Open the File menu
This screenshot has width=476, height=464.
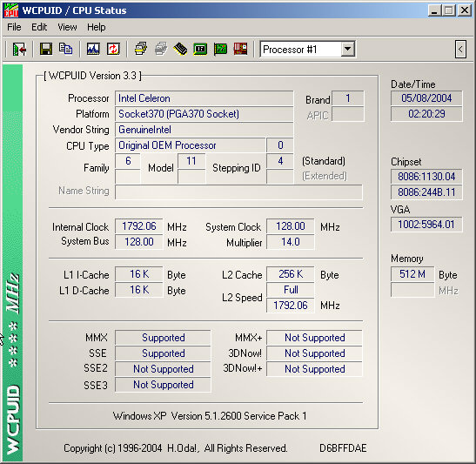tap(14, 27)
